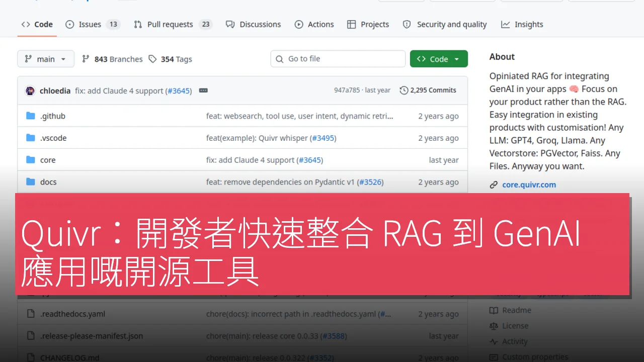644x362 pixels.
Task: Click the core folder icon
Action: 31,160
